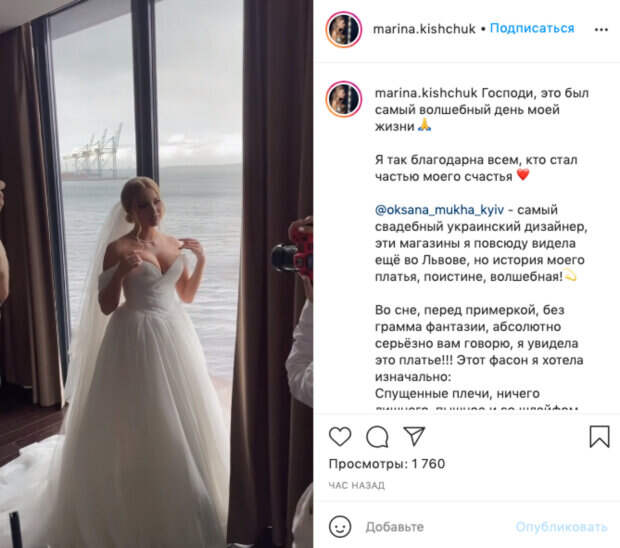Screen dimensions: 620x548
Task: Click the red heart emoji in caption
Action: pos(523,174)
